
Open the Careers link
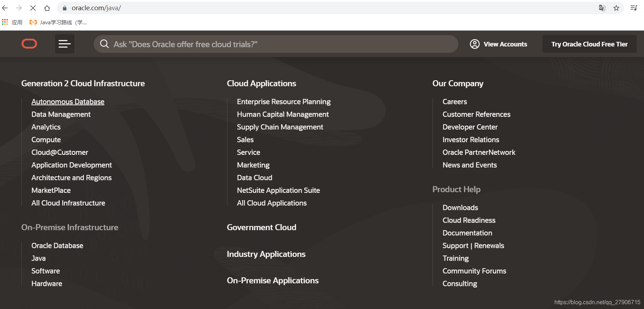[x=455, y=102]
